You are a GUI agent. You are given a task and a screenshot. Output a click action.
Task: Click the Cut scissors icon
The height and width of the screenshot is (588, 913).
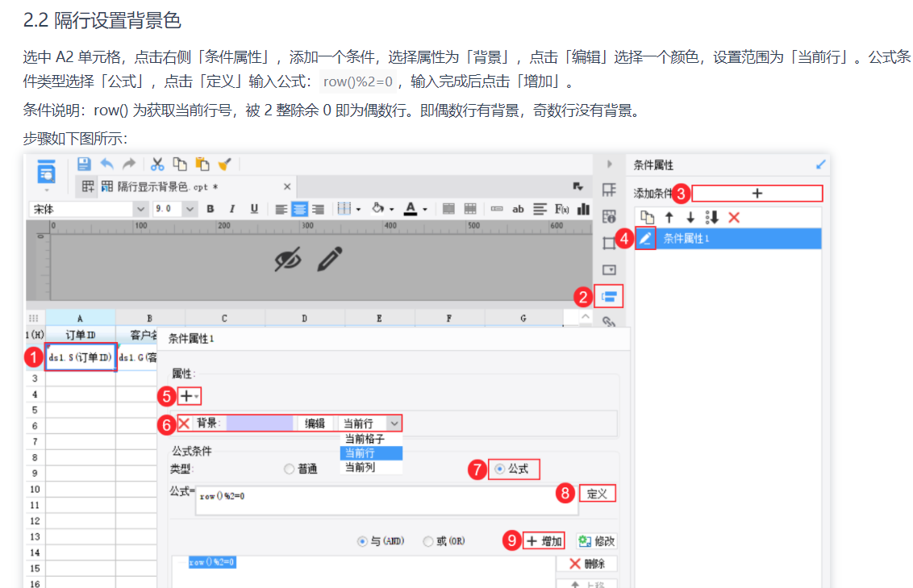click(x=157, y=165)
